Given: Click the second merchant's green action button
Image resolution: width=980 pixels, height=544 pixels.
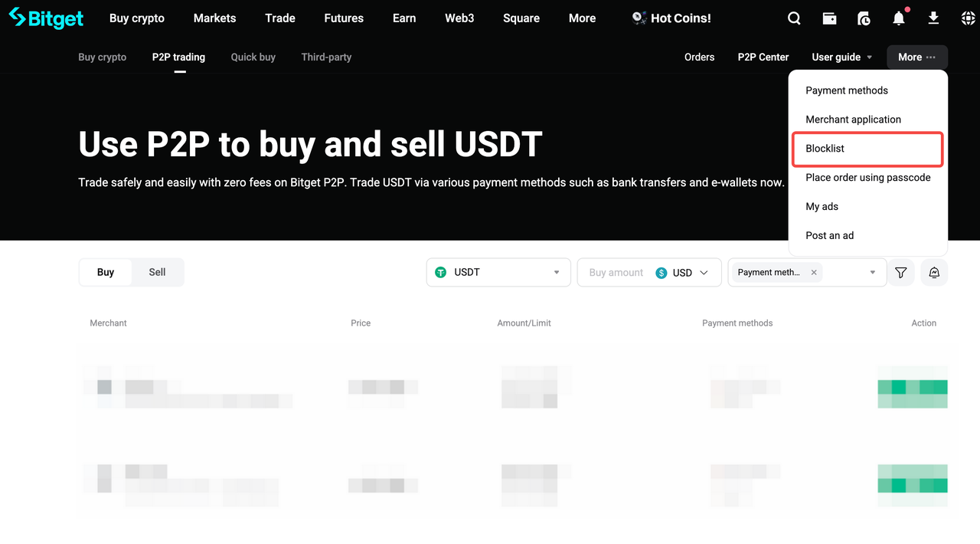Looking at the screenshot, I should [913, 486].
